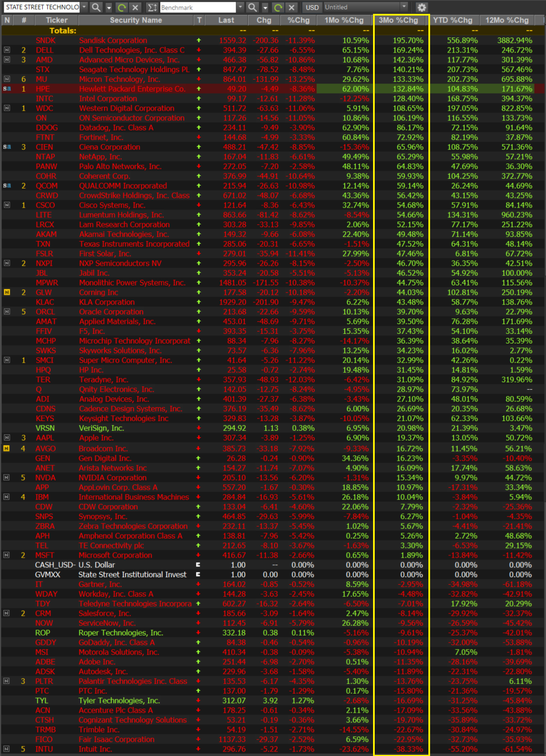Select the SNDK ticker cell
546x756 pixels.
46,40
